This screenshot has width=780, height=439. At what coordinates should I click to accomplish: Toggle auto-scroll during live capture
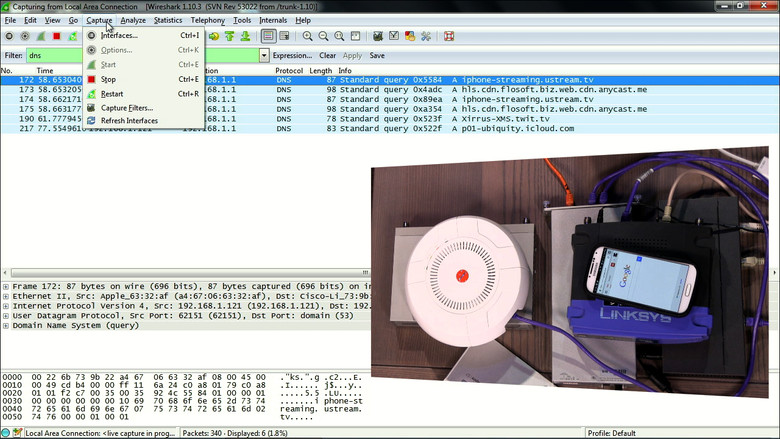284,36
